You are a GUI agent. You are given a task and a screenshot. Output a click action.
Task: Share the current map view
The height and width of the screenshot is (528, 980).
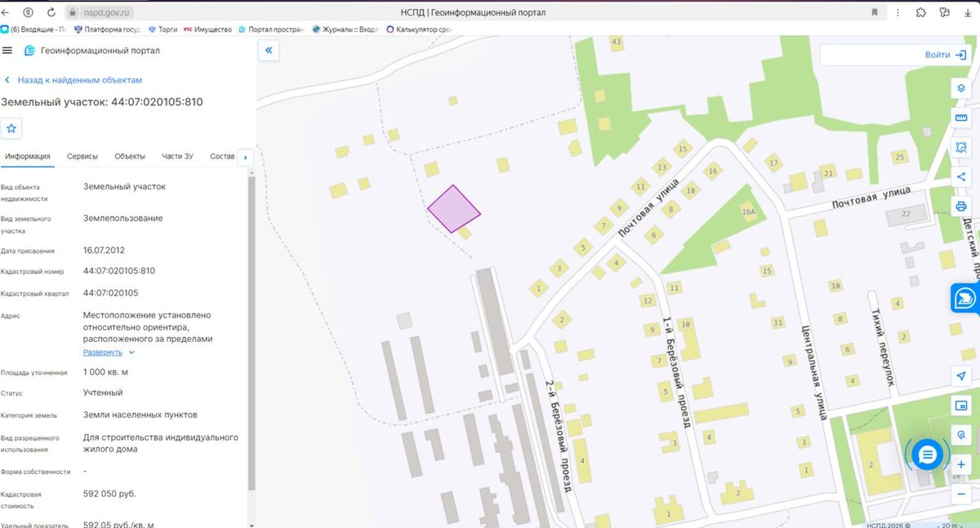click(x=961, y=176)
